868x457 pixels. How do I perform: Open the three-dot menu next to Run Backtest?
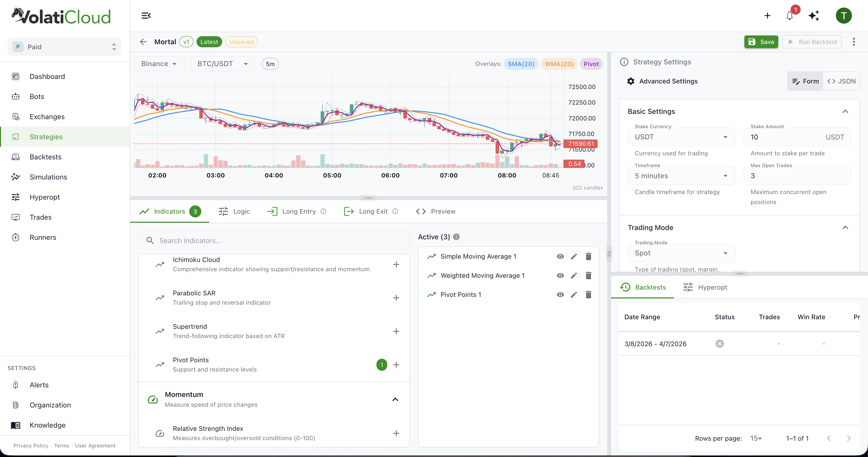[854, 41]
